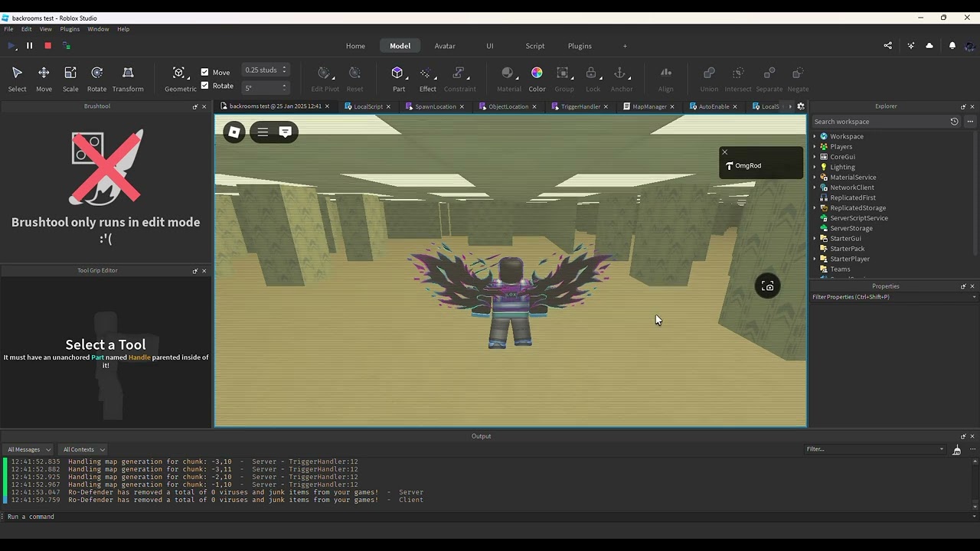Image resolution: width=980 pixels, height=551 pixels.
Task: Click the Select tool
Action: coord(17,79)
